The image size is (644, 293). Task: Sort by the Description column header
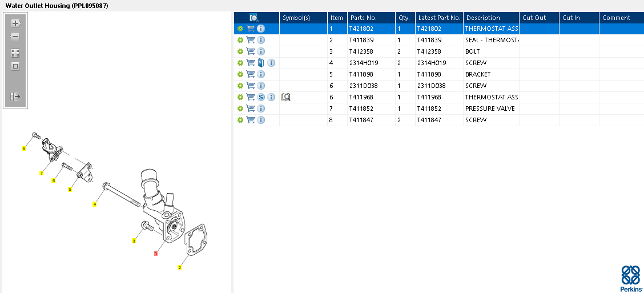tap(491, 18)
